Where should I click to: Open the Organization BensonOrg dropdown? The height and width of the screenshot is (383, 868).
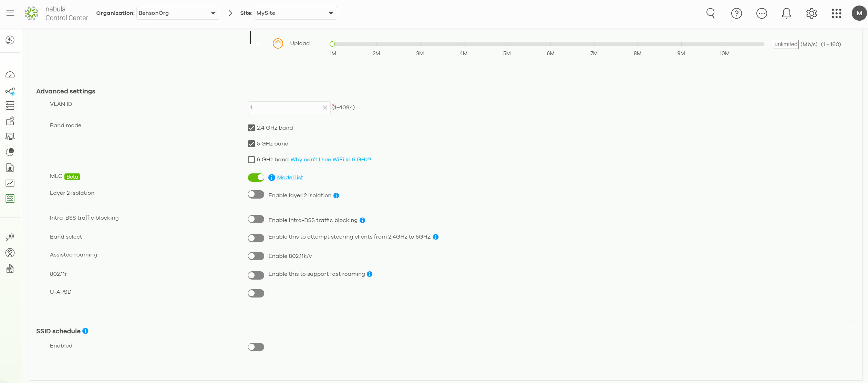pos(177,13)
